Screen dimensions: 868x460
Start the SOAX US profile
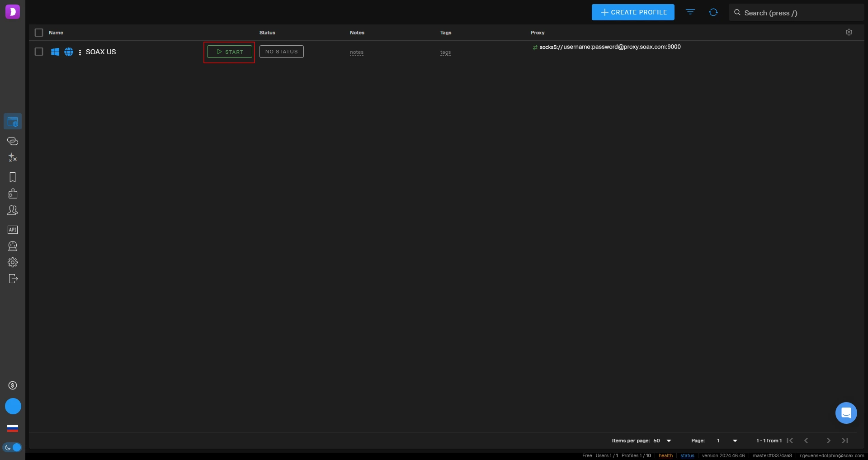pos(230,52)
